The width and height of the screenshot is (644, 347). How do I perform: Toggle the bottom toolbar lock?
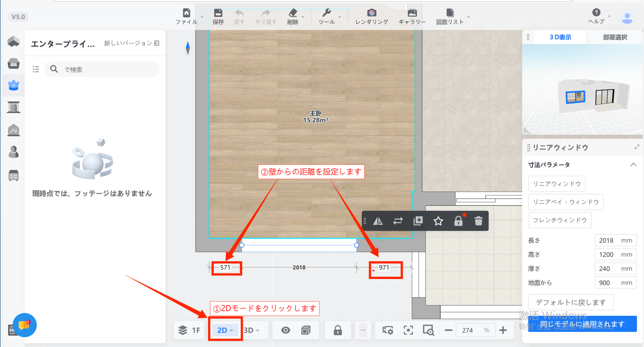pos(338,330)
